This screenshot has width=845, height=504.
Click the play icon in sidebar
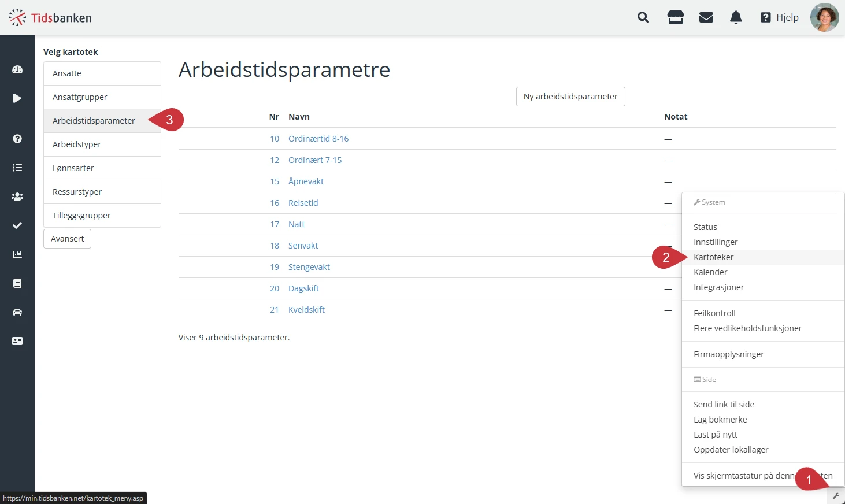coord(17,98)
